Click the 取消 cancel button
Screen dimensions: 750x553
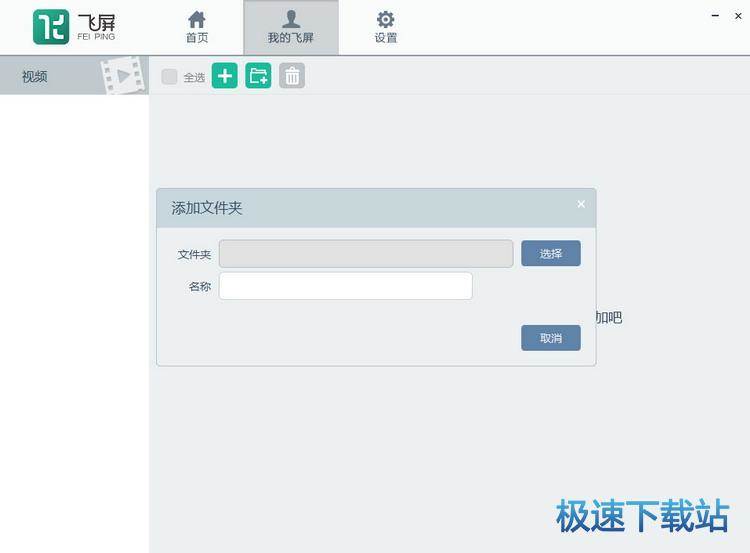click(551, 338)
